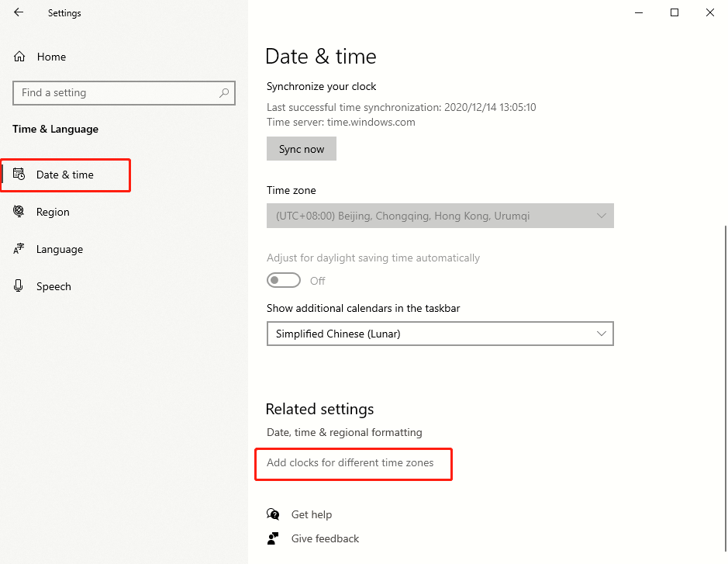Click the vertical scrollbar on the right
This screenshot has width=728, height=564.
[x=725, y=388]
